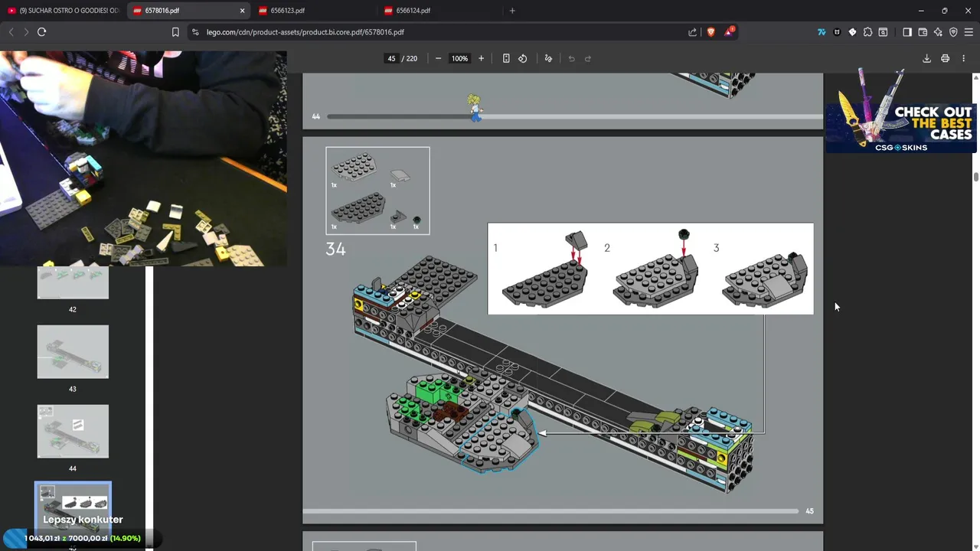Click the PDF page number field 45

coord(391,58)
